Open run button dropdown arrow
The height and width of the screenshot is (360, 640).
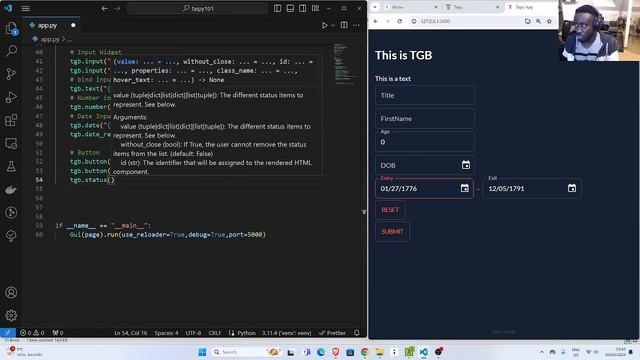(x=333, y=25)
